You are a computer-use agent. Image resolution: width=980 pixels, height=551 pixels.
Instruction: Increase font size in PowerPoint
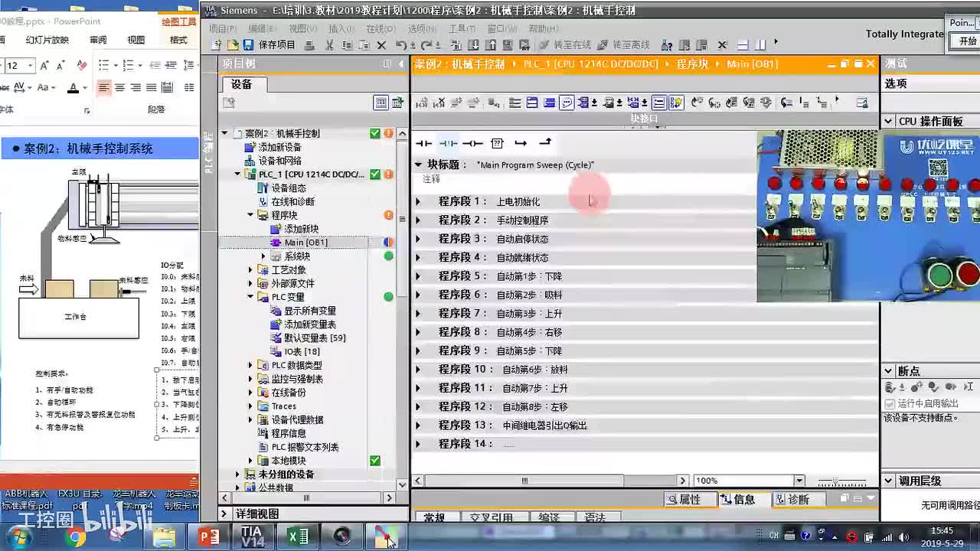click(44, 66)
